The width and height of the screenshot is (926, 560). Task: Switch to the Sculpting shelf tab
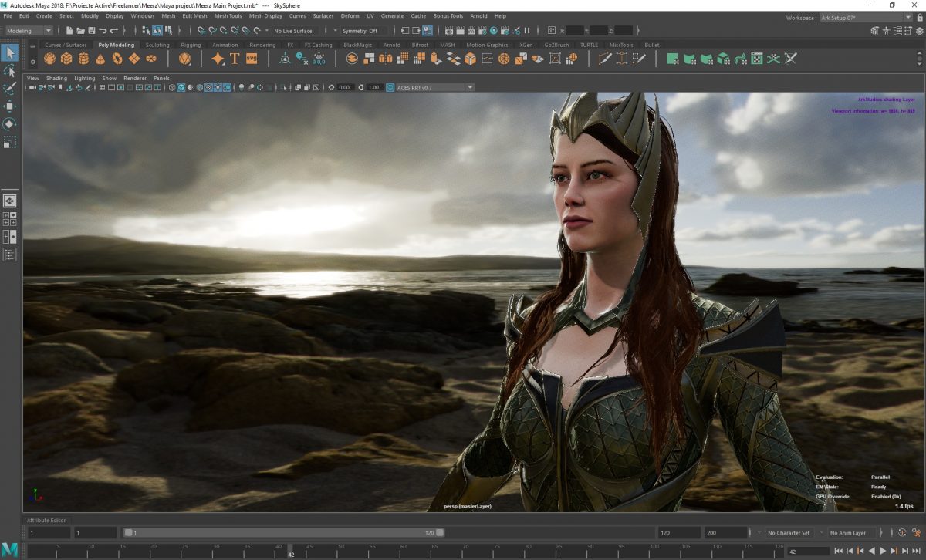[157, 45]
